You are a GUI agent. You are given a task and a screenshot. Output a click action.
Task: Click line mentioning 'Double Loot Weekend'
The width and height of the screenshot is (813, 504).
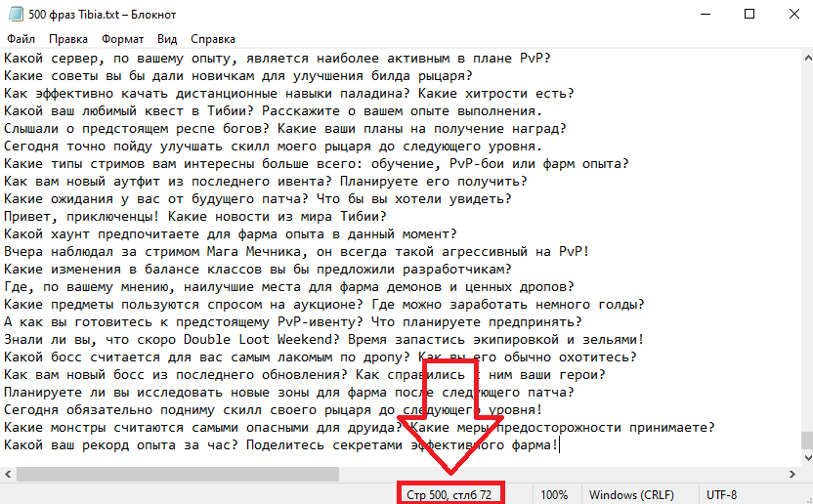[324, 340]
